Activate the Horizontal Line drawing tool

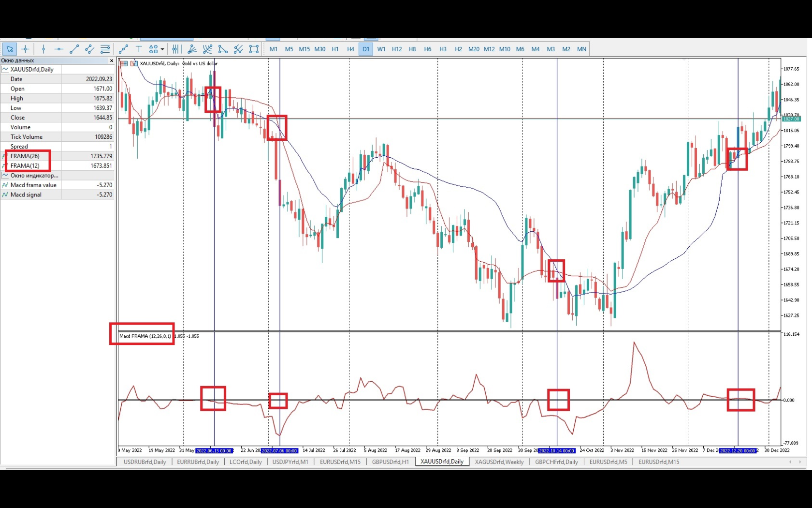59,49
